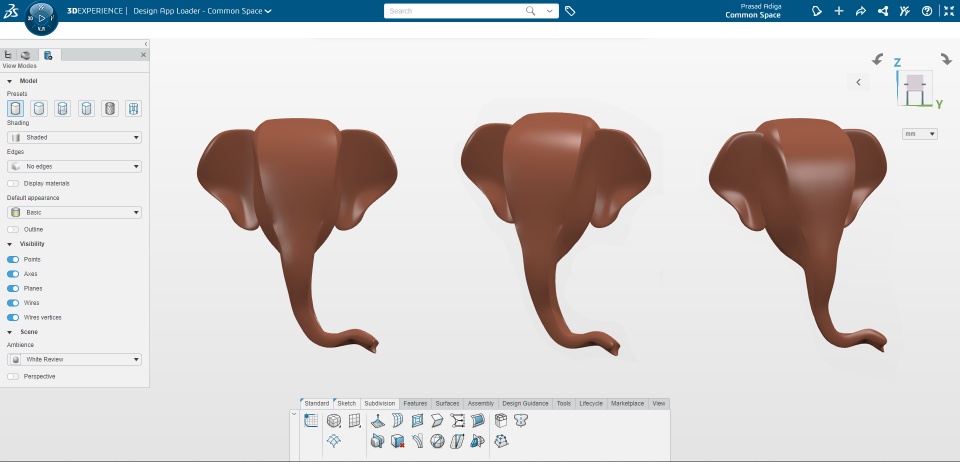Toggle Axes visibility switch
Viewport: 960px width, 462px height.
pyautogui.click(x=13, y=274)
